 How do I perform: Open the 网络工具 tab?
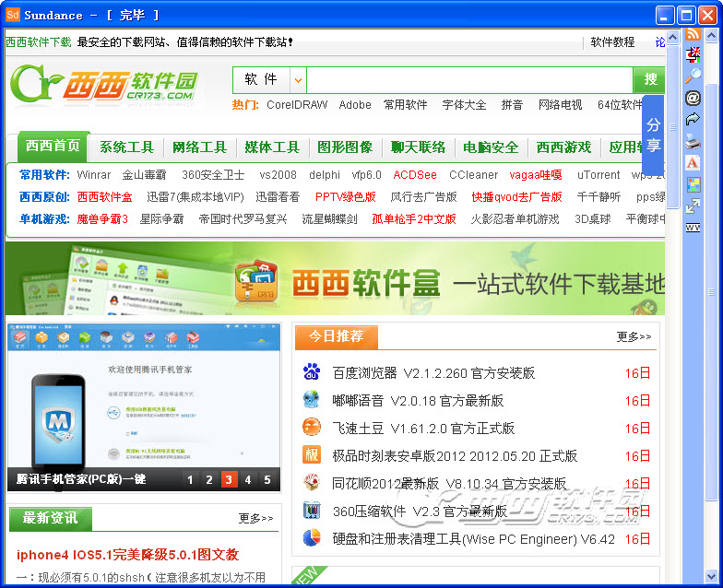coord(199,147)
